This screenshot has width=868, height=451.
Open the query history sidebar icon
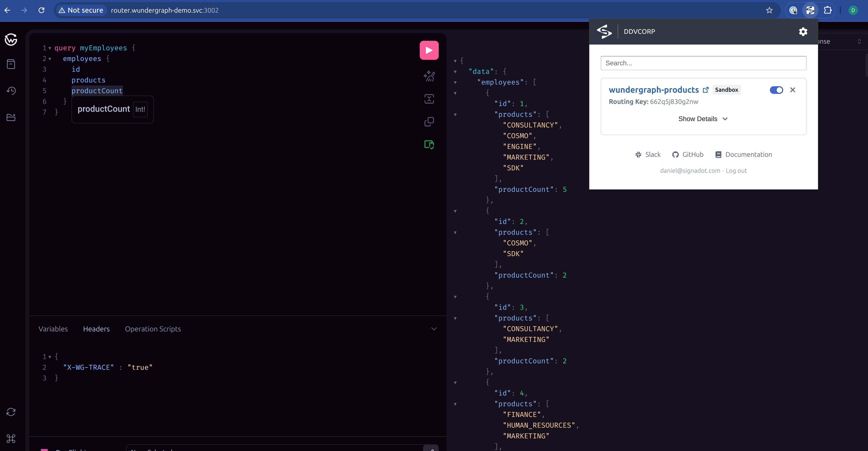pyautogui.click(x=11, y=90)
